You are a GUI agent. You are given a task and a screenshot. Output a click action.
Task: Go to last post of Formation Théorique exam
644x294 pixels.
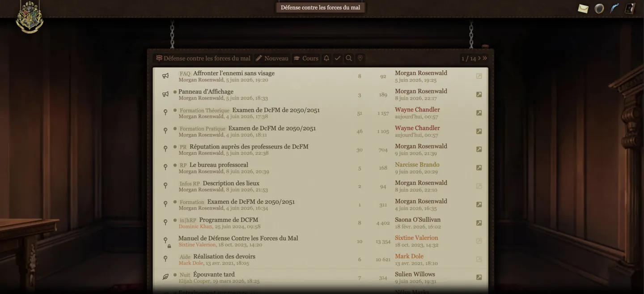tap(479, 113)
